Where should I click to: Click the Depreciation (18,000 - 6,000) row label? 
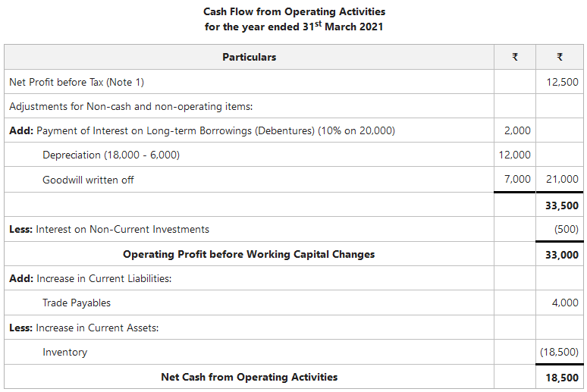(x=111, y=155)
